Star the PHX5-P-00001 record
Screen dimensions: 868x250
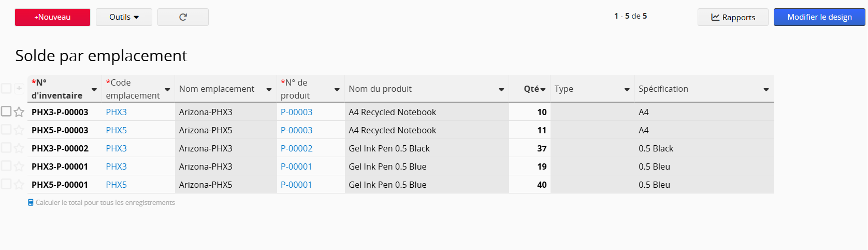click(x=19, y=185)
